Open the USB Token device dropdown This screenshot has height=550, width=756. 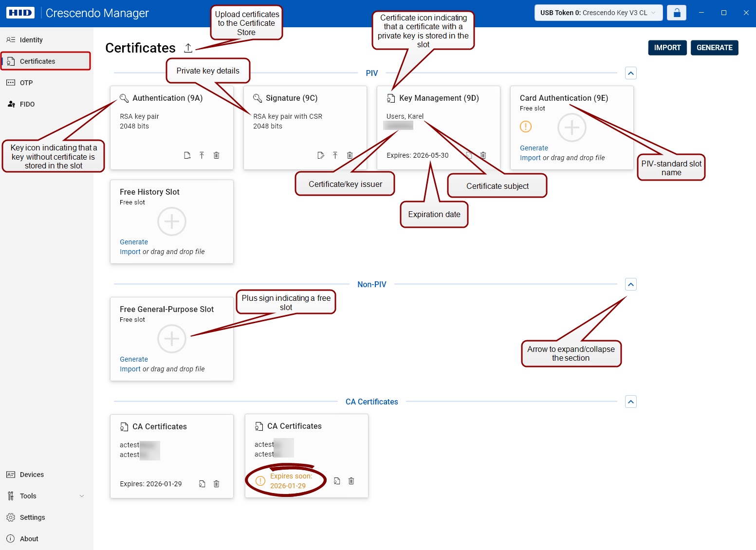coord(598,13)
